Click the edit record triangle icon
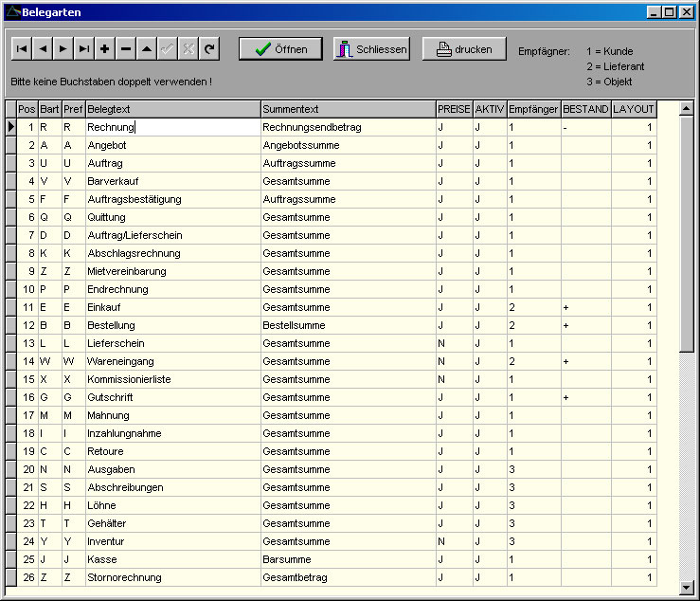Viewport: 700px width, 601px height. [147, 48]
